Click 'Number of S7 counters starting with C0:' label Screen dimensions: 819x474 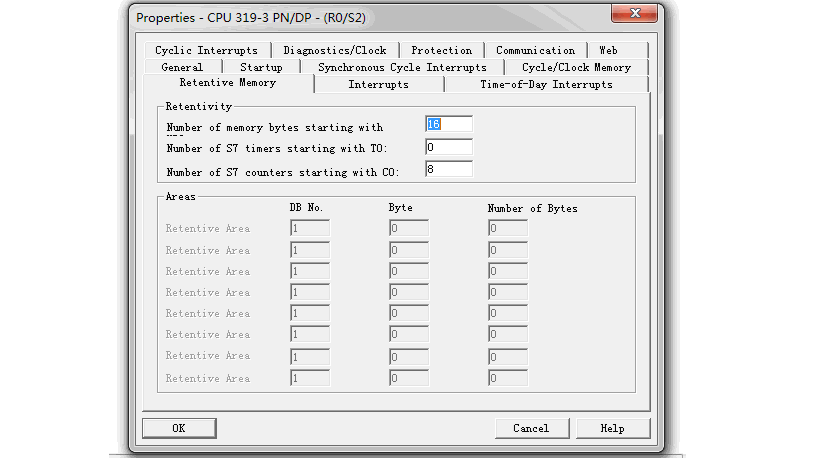(283, 172)
